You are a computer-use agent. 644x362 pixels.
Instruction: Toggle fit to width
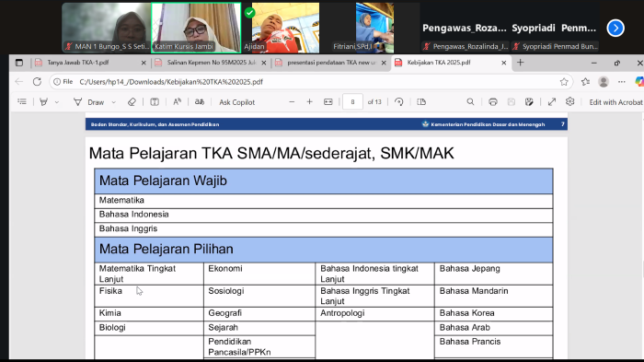328,101
